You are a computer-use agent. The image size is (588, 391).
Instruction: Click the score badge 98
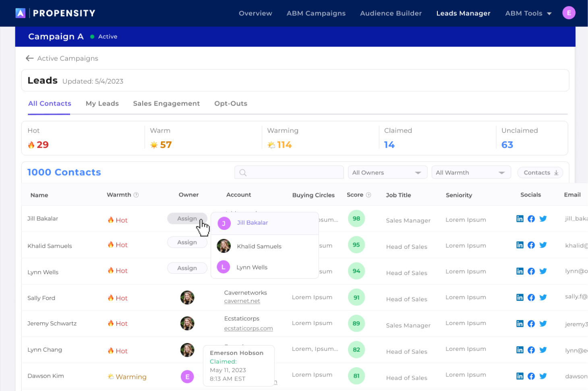point(356,219)
